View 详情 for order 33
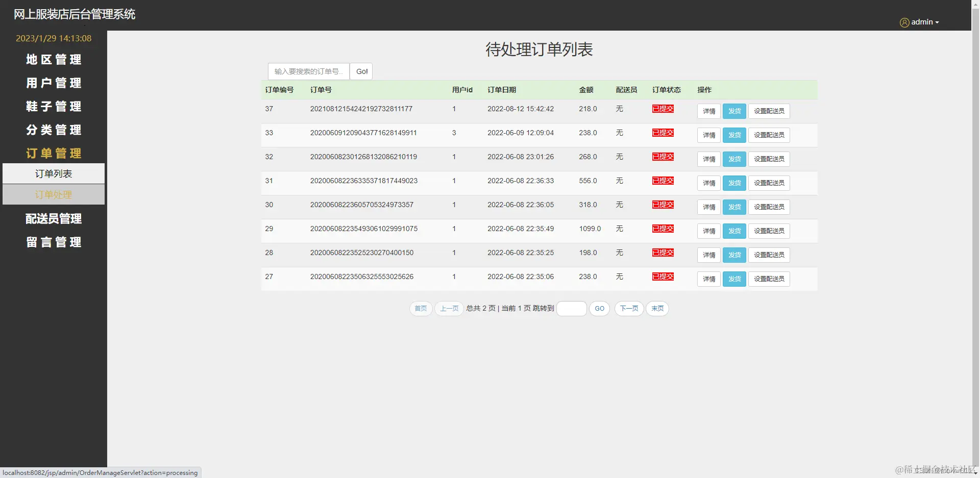The image size is (980, 478). click(709, 135)
